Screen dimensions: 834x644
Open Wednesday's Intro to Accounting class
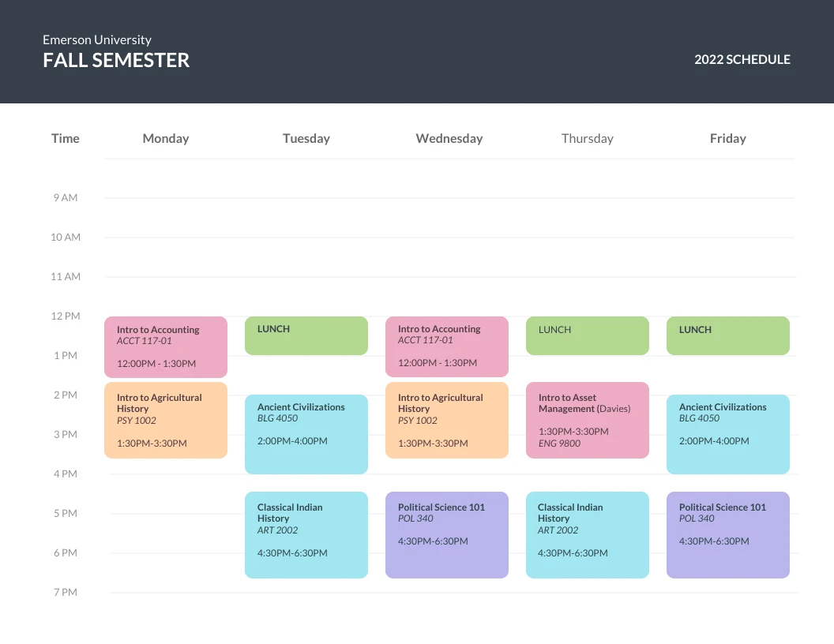447,346
